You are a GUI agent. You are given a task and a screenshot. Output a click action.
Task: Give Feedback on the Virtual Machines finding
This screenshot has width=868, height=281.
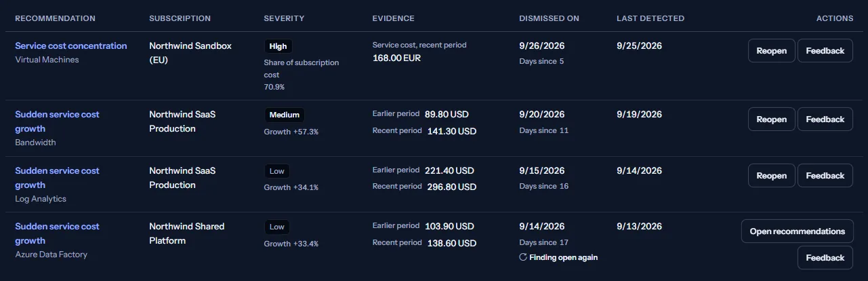click(825, 51)
